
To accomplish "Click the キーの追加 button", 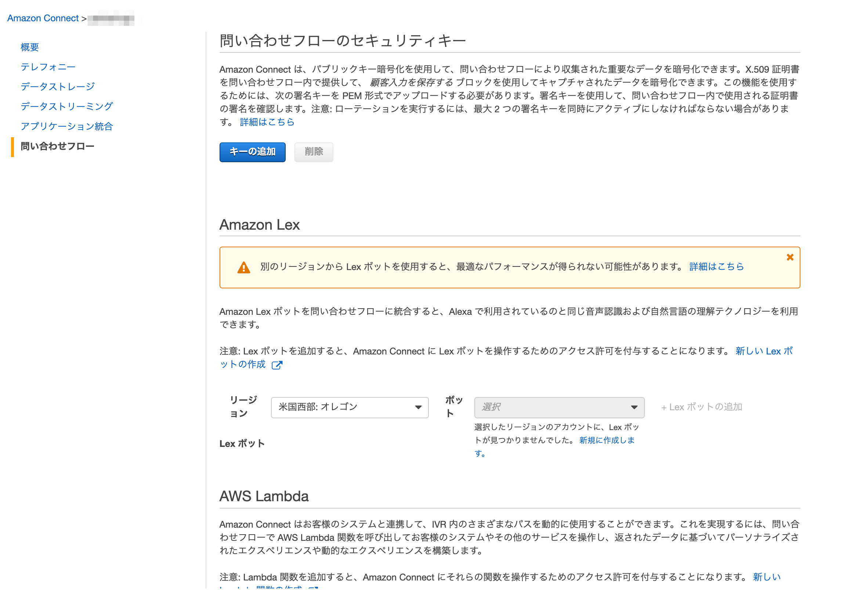I will click(253, 152).
